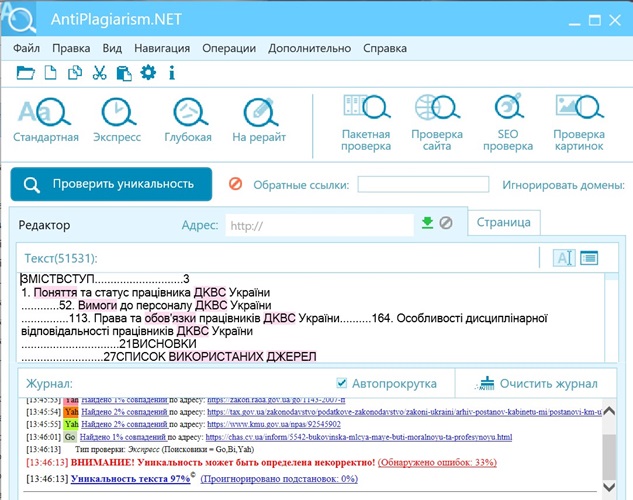Click Уникальность текста 97% link
633x500 pixels.
(x=130, y=479)
